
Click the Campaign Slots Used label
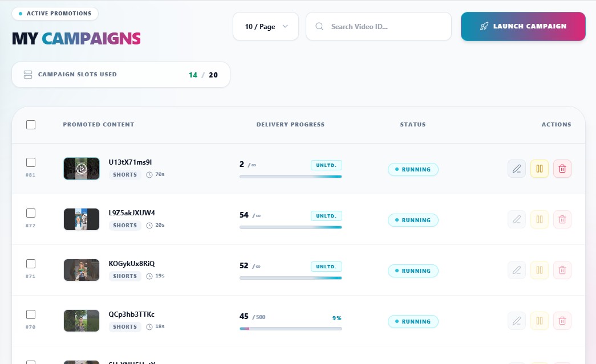click(77, 75)
